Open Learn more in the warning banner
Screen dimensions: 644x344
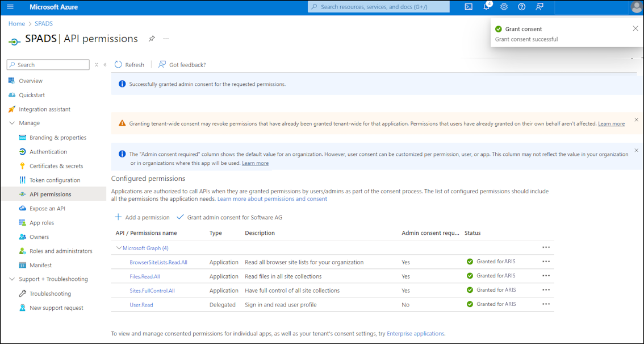pyautogui.click(x=611, y=123)
